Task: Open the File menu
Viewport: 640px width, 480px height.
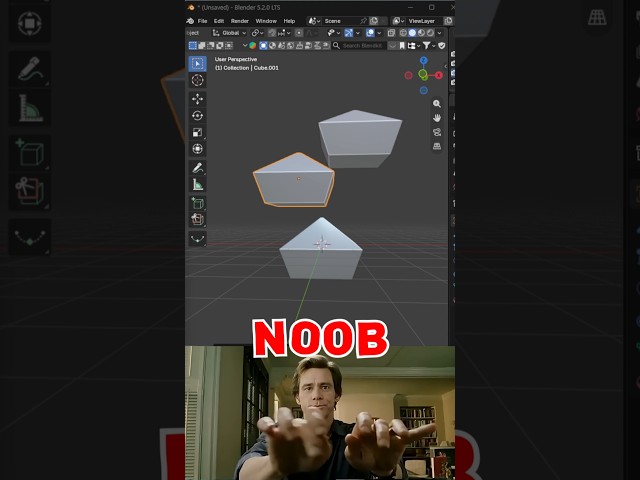Action: [x=202, y=21]
